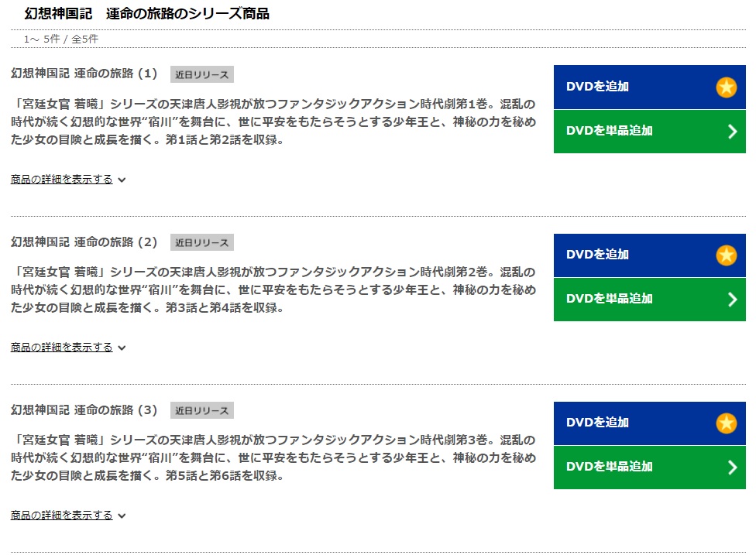Click green DVDを単品追加 button for volume 3

[649, 468]
